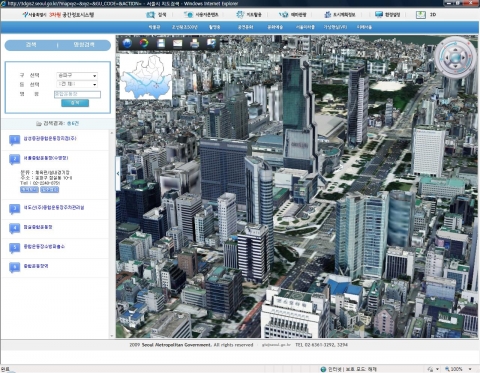This screenshot has width=480, height=373.
Task: Click the Seoul district overview minimap
Action: (x=146, y=77)
